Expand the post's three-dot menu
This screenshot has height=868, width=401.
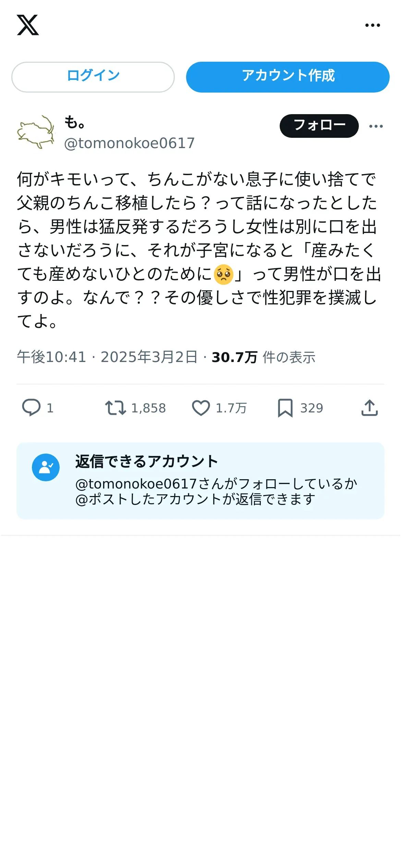[376, 126]
